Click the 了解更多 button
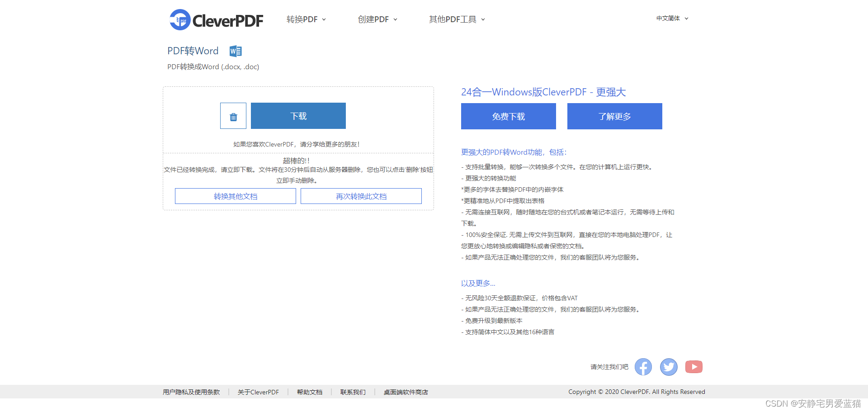Screen dimensions: 868x412 [615, 116]
